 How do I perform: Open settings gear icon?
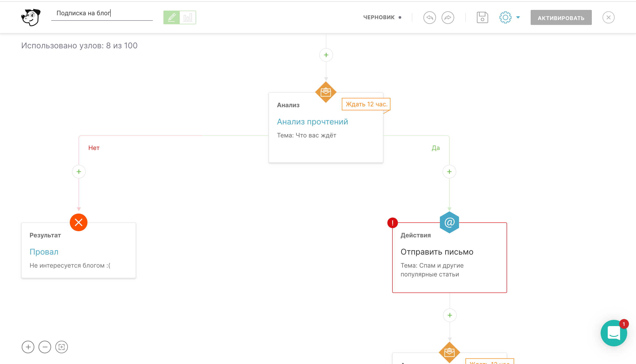click(x=505, y=17)
